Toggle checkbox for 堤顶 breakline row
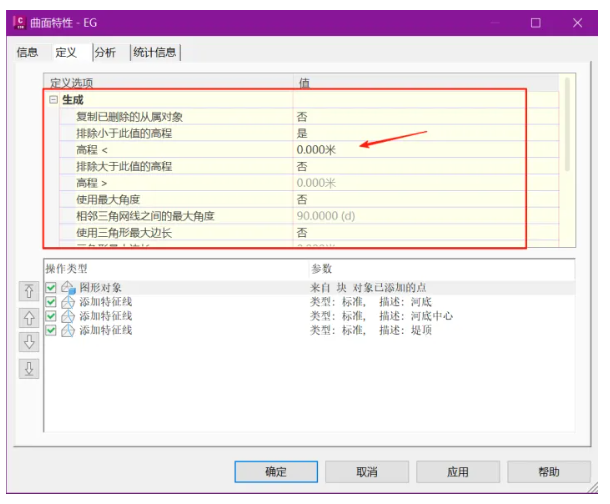 pyautogui.click(x=51, y=330)
